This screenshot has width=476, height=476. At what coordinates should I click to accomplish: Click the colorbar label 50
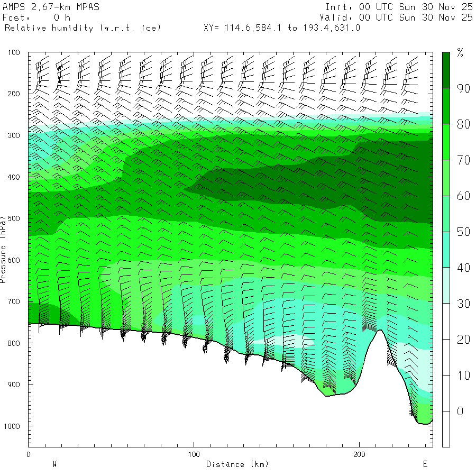(x=463, y=232)
